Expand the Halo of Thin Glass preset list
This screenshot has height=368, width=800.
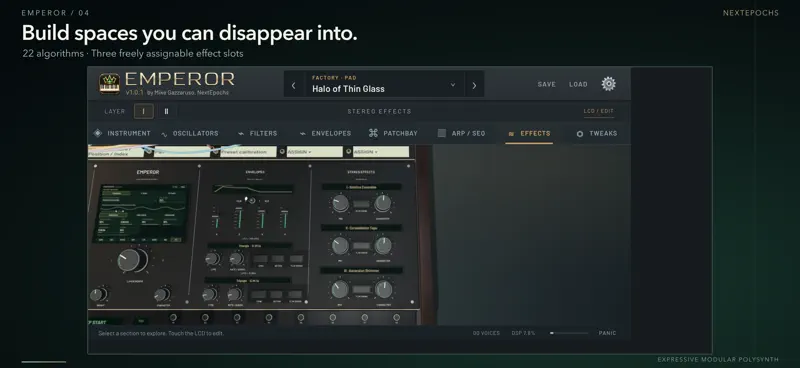coord(453,85)
